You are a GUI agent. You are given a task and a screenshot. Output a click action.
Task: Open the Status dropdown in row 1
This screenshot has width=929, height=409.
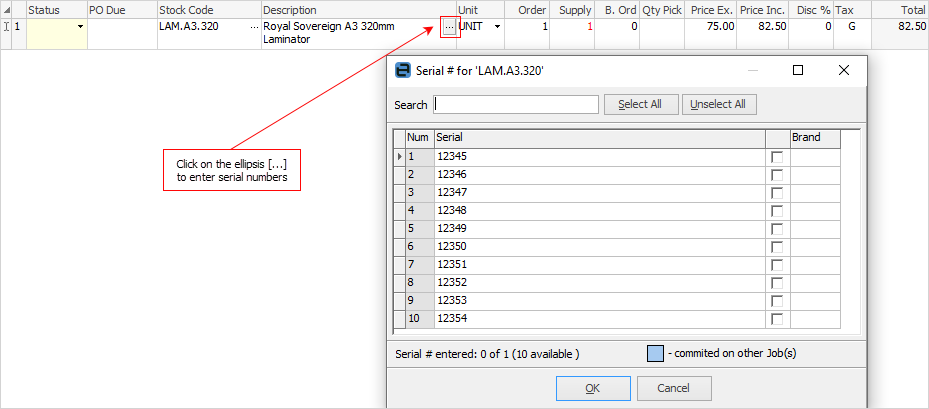[80, 27]
